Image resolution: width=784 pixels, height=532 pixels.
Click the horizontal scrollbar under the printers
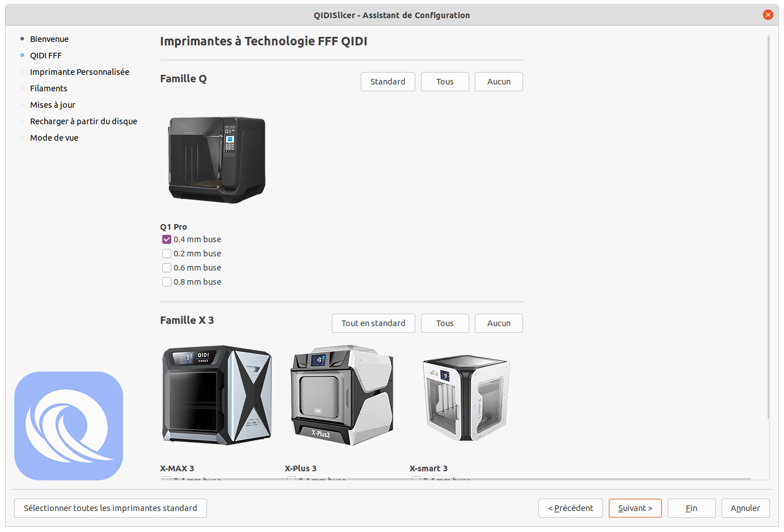click(455, 479)
